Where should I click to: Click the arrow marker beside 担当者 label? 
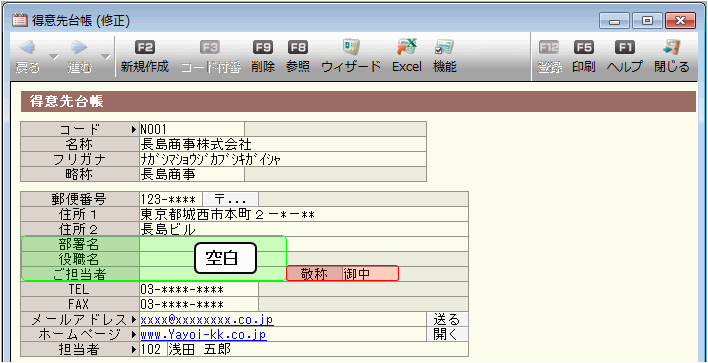(x=134, y=349)
